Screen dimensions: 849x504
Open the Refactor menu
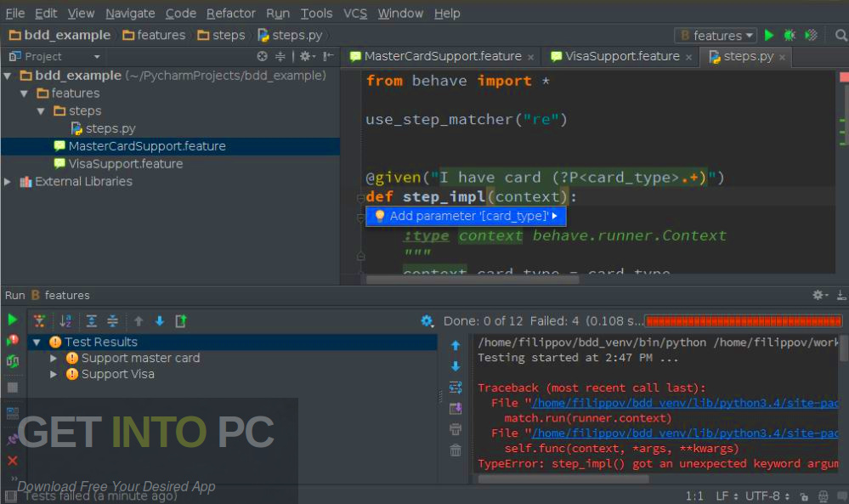coord(230,13)
